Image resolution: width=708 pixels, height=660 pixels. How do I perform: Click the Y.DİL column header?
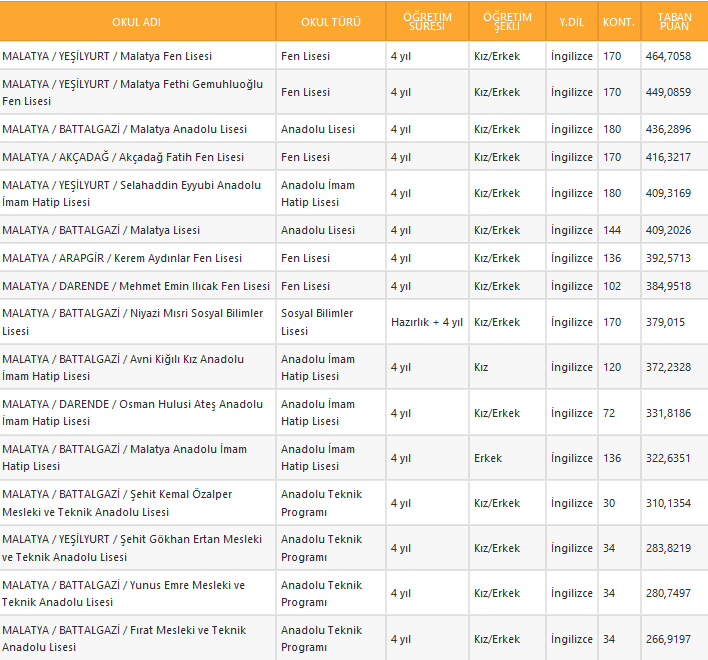tap(571, 22)
